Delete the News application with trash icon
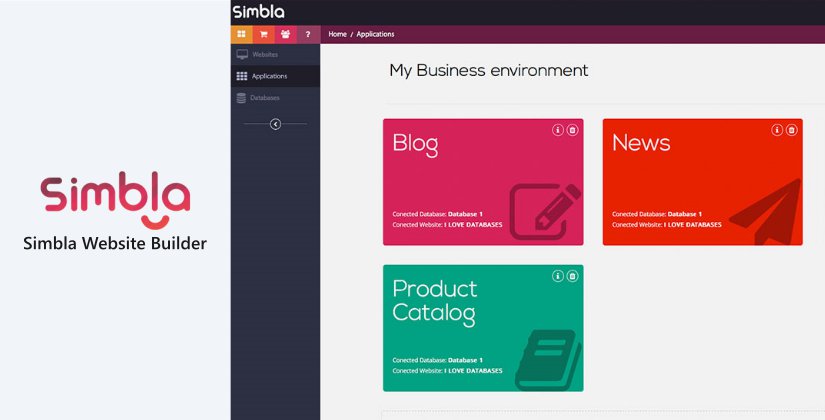The width and height of the screenshot is (825, 420). pyautogui.click(x=791, y=130)
